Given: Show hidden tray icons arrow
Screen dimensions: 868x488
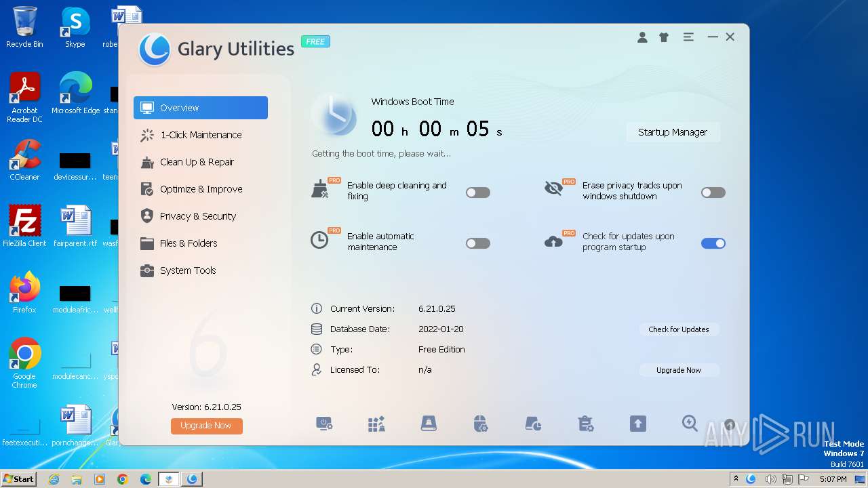Looking at the screenshot, I should pyautogui.click(x=736, y=479).
